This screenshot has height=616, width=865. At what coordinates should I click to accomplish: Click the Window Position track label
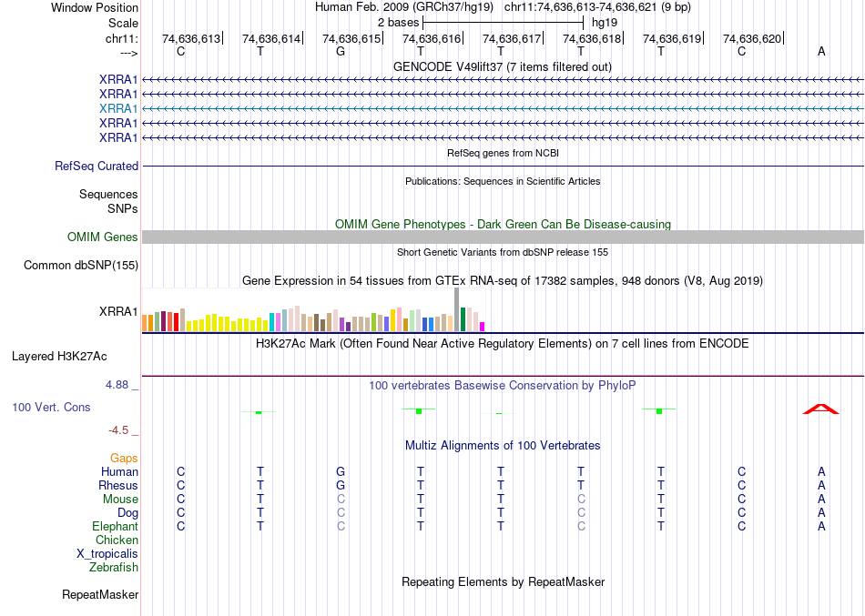95,7
